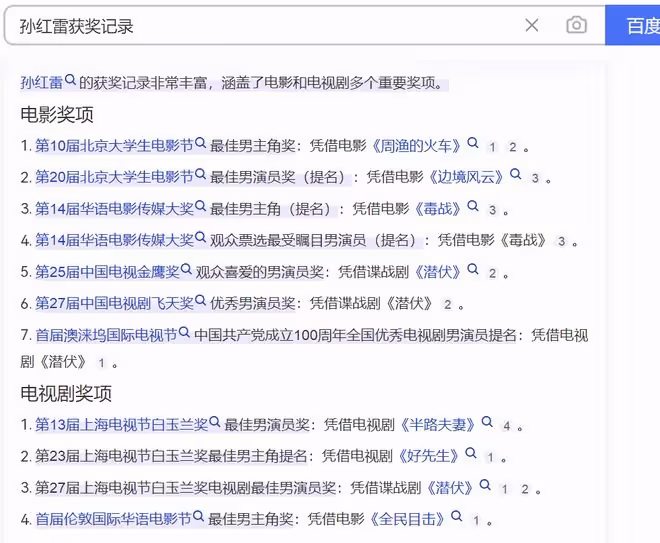This screenshot has width=660, height=543.
Task: Open citation 1 on the 第27届白玉兰奖 line
Action: (x=504, y=489)
